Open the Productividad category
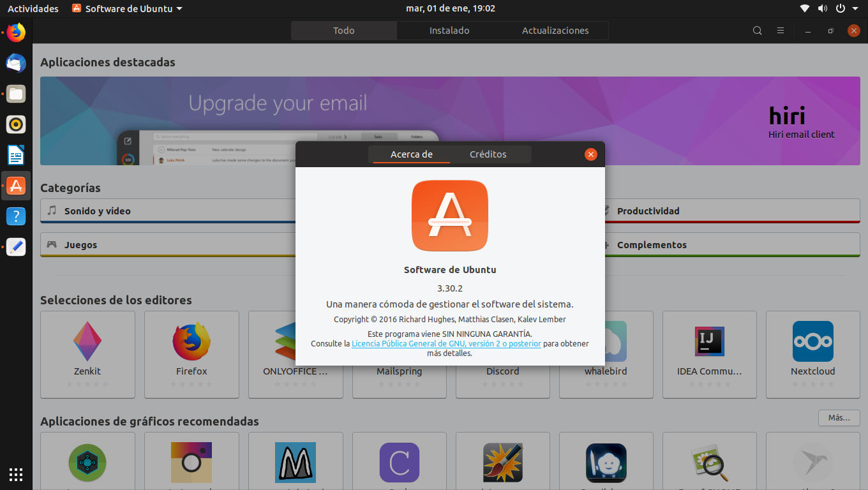868x490 pixels. click(x=732, y=211)
